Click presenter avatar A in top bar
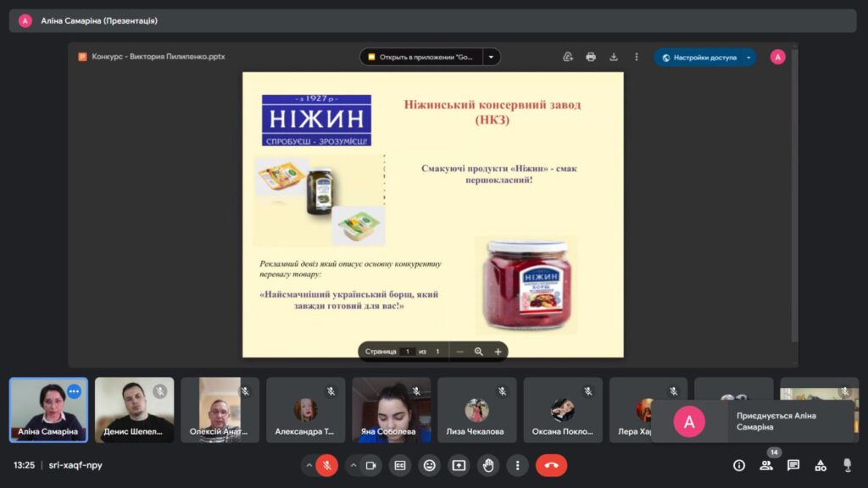 [25, 21]
